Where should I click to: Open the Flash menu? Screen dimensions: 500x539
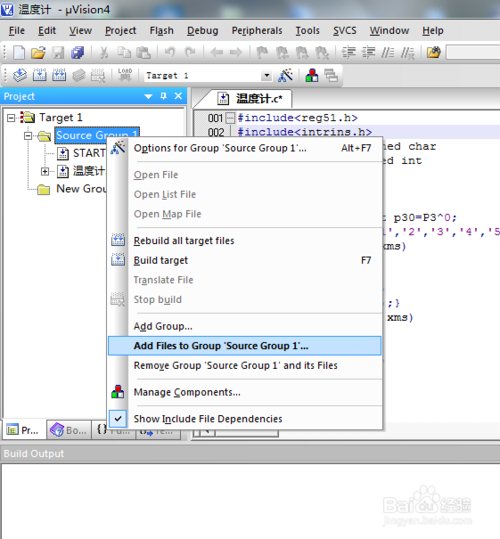(162, 31)
